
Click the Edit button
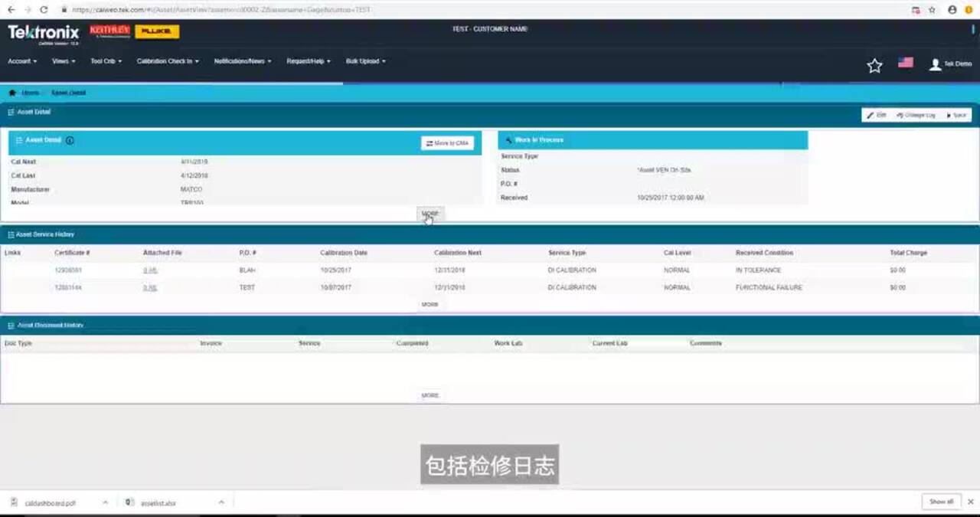(x=877, y=115)
